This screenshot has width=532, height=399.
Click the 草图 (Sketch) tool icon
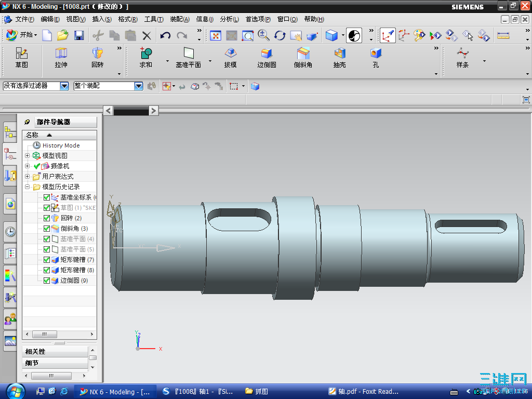21,54
